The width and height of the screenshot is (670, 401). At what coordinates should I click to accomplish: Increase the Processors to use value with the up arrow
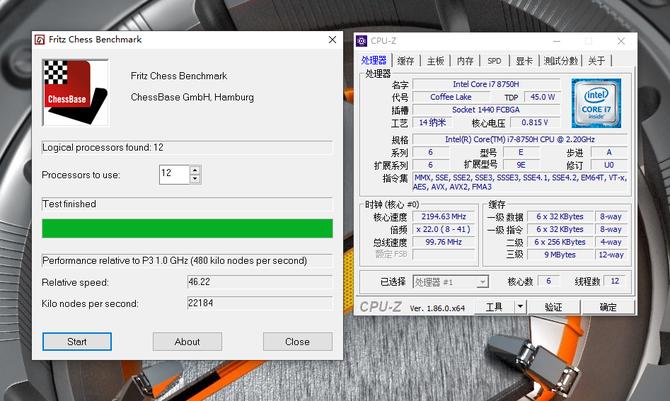195,170
